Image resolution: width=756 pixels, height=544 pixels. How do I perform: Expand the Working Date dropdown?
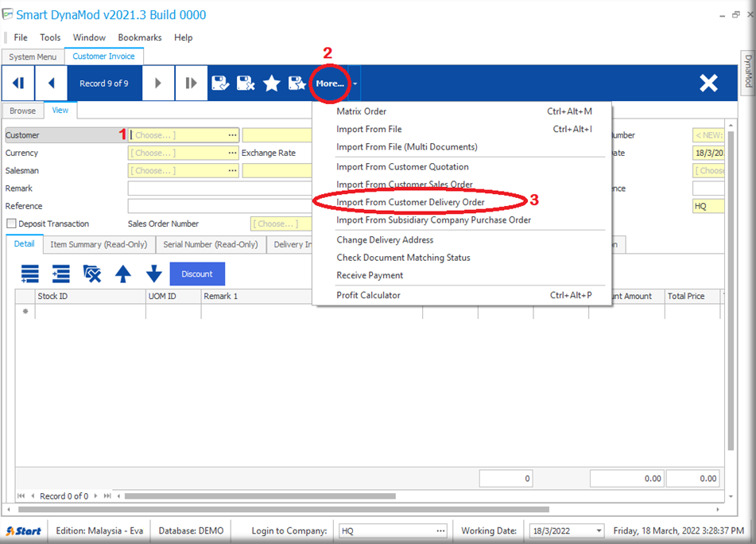tap(599, 531)
